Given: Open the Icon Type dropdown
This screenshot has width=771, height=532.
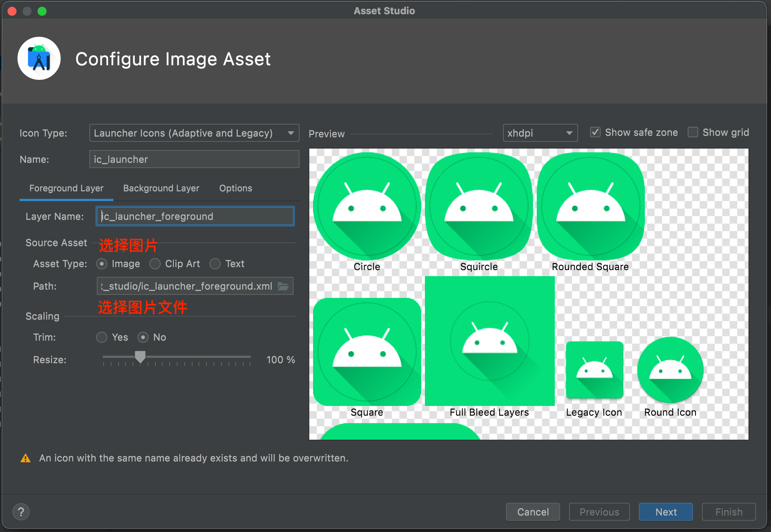Looking at the screenshot, I should click(x=194, y=133).
